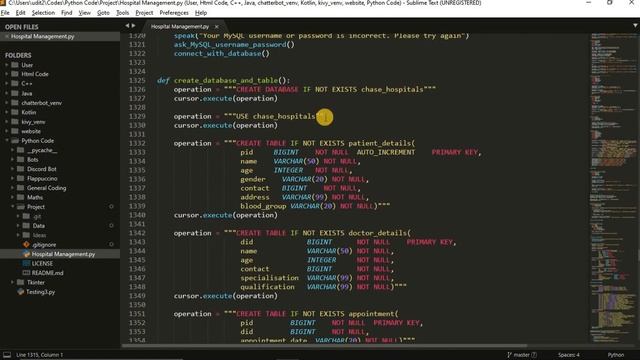Click the Flappuccino folder icon

[x=20, y=178]
